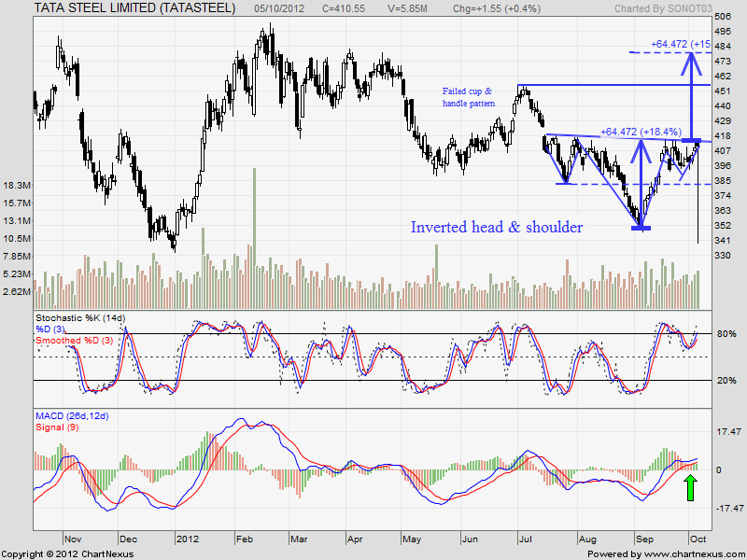
Task: Click the 396 price axis label
Action: click(723, 166)
